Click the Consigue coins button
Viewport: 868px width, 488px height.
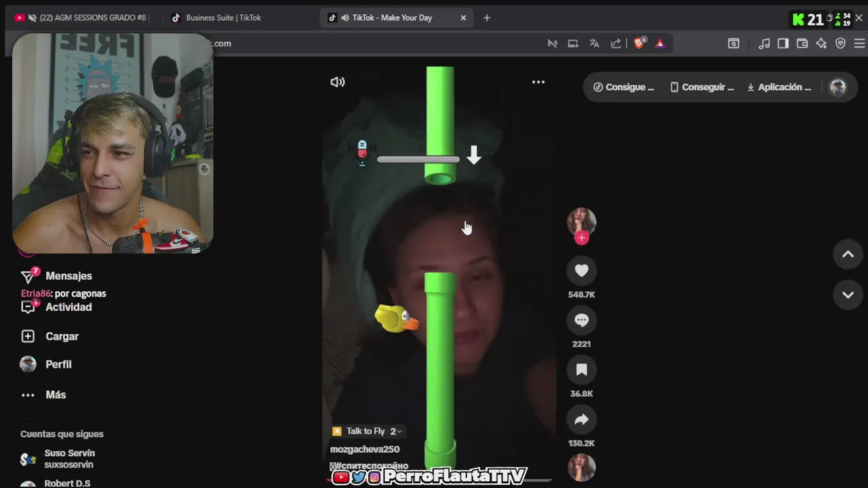623,87
